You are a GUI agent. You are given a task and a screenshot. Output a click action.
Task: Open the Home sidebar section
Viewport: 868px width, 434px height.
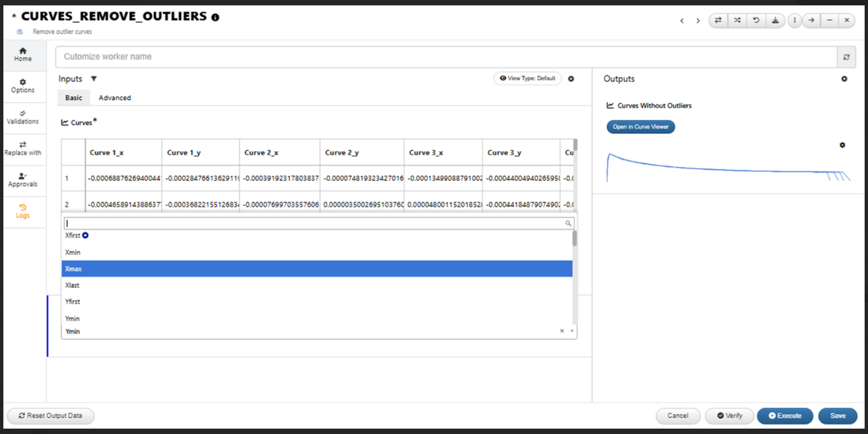(23, 55)
